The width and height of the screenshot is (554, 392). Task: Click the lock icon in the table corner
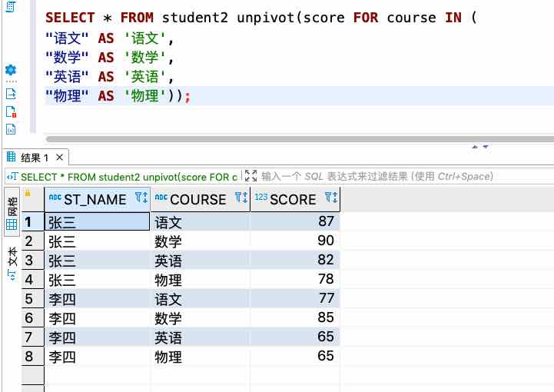[x=28, y=194]
